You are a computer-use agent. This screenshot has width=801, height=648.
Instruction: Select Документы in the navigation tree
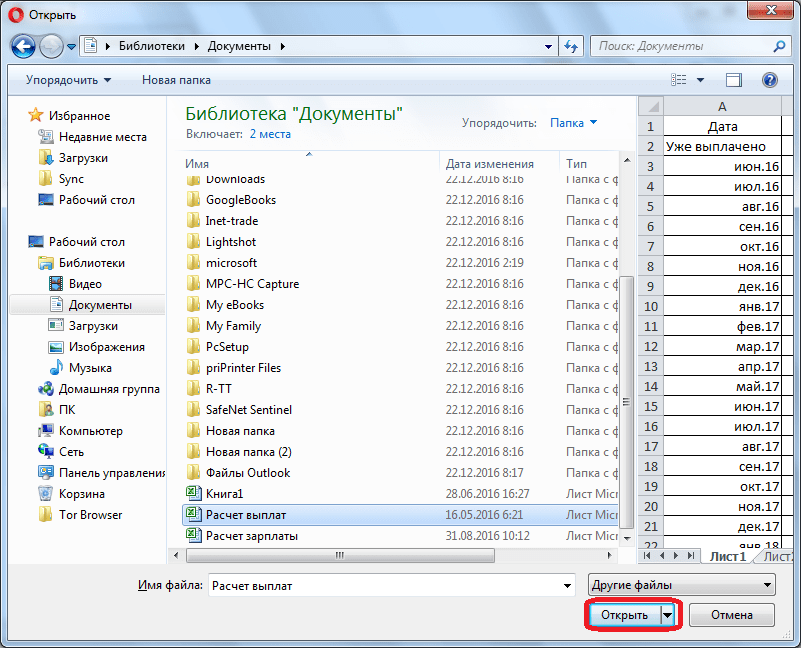click(100, 305)
